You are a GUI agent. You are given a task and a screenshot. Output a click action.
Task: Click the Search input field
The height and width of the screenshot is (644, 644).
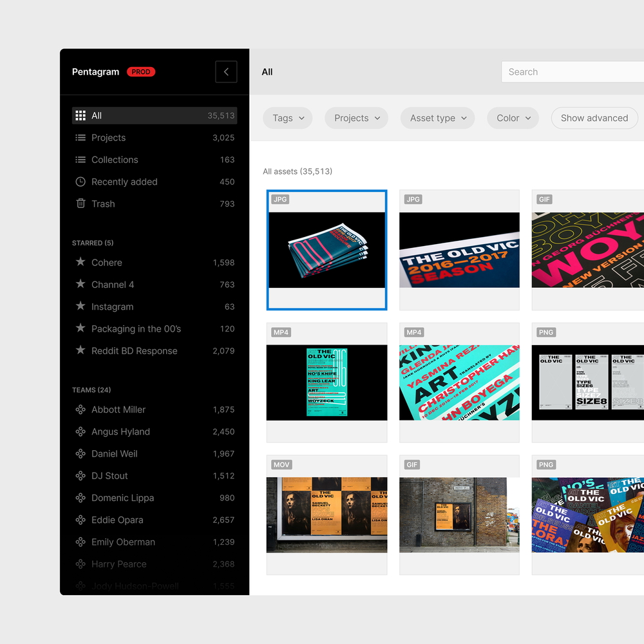pyautogui.click(x=572, y=72)
